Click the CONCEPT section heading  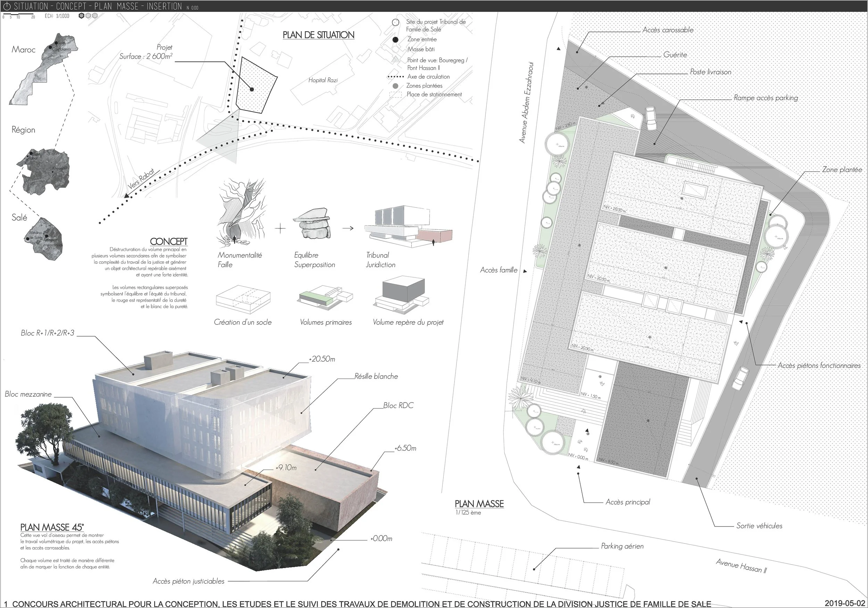click(x=169, y=241)
